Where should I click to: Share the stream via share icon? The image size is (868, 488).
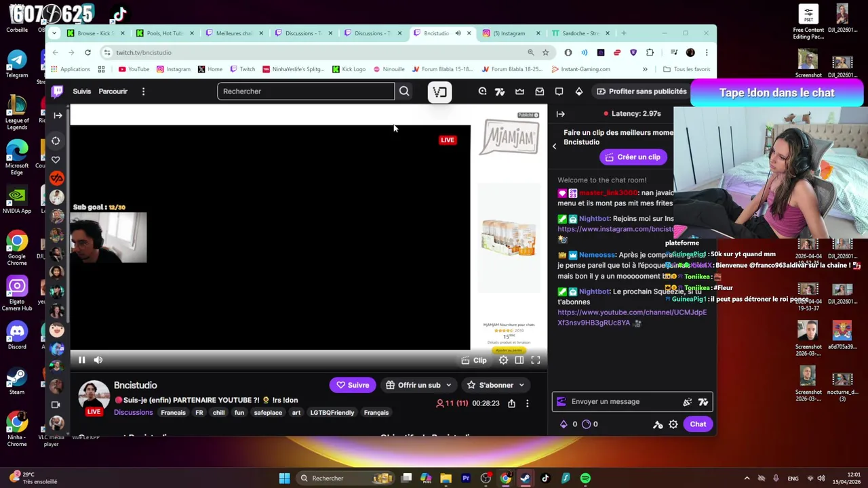(511, 404)
